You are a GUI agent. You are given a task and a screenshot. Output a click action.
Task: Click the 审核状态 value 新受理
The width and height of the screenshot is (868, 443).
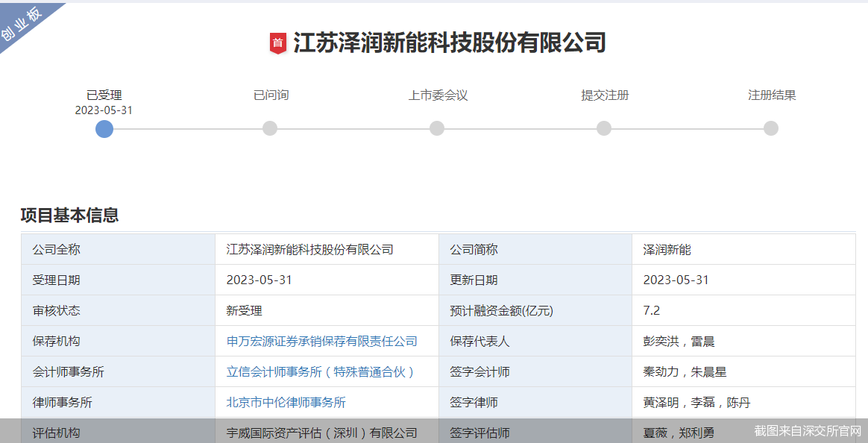[244, 310]
